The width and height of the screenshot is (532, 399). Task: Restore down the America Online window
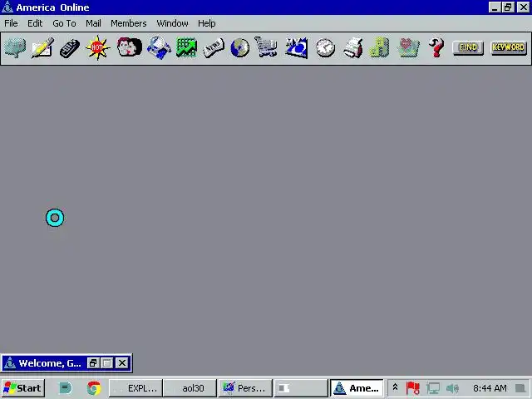tap(508, 7)
